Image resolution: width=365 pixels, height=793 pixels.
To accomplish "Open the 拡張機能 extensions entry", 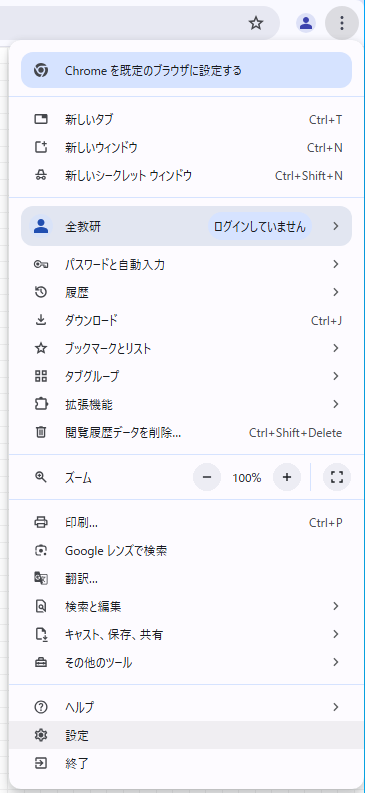I will coord(186,404).
